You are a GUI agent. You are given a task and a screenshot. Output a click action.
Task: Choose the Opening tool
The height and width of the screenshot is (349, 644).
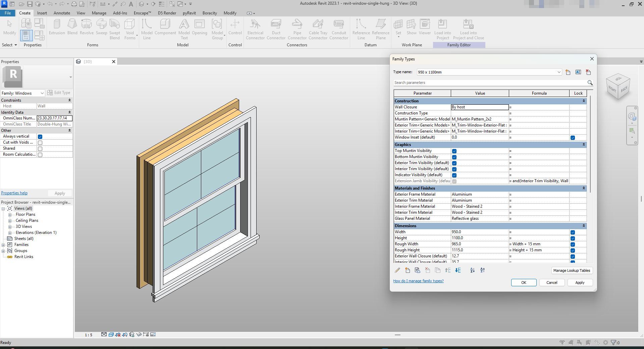pos(200,27)
